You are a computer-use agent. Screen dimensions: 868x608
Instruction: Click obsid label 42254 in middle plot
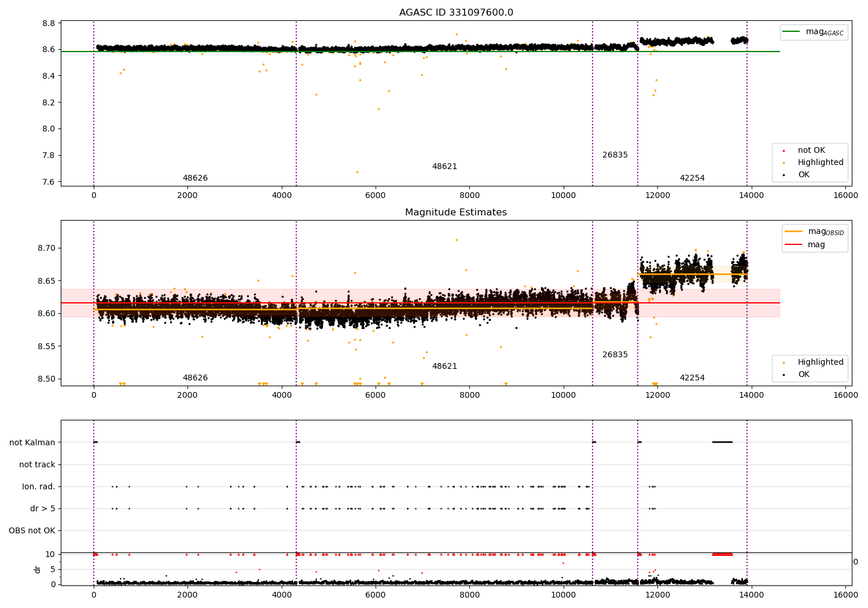click(x=692, y=378)
